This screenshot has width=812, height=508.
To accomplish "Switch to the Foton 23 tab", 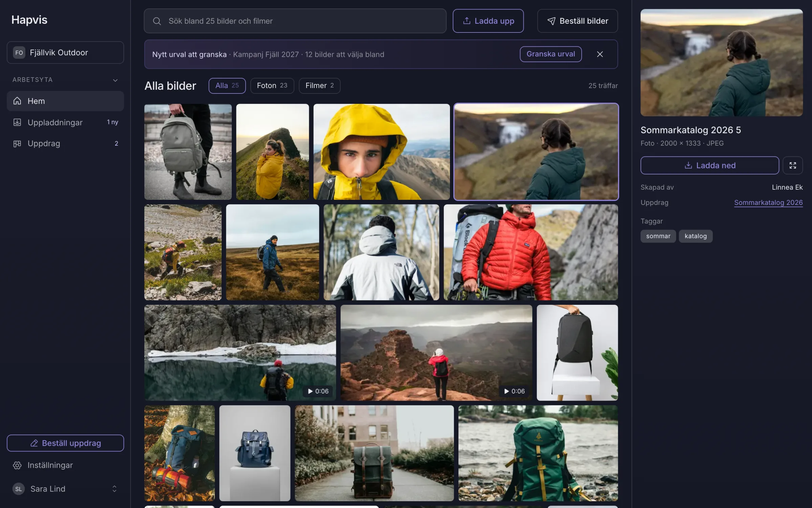I will click(x=272, y=86).
